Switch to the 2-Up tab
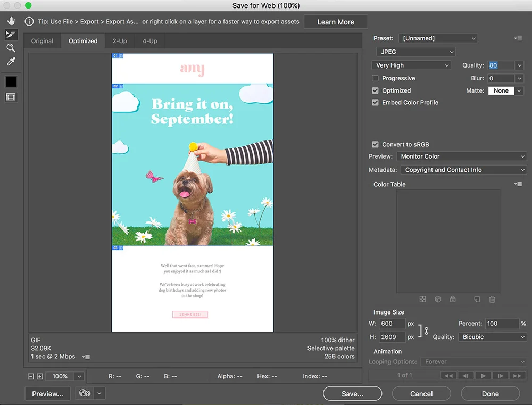The image size is (532, 405). 119,40
